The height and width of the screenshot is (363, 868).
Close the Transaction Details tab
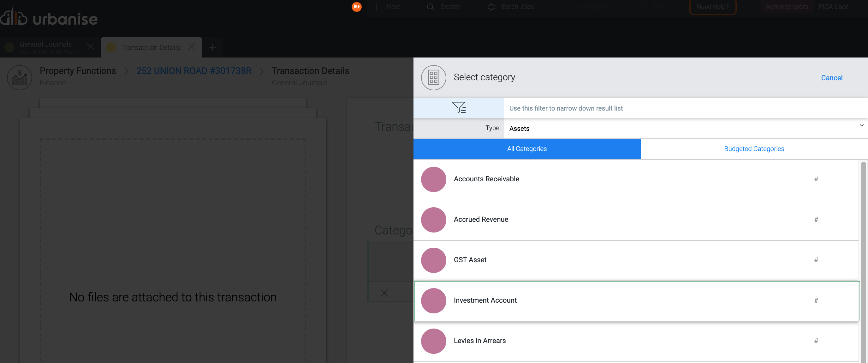pos(192,47)
